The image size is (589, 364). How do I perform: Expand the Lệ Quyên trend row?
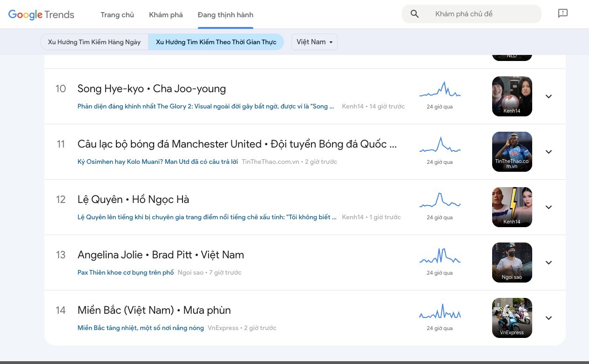(x=548, y=207)
